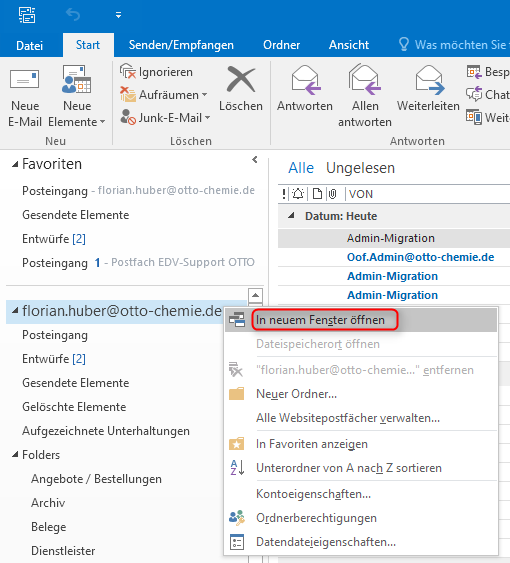Sort by VON column header

click(x=361, y=194)
